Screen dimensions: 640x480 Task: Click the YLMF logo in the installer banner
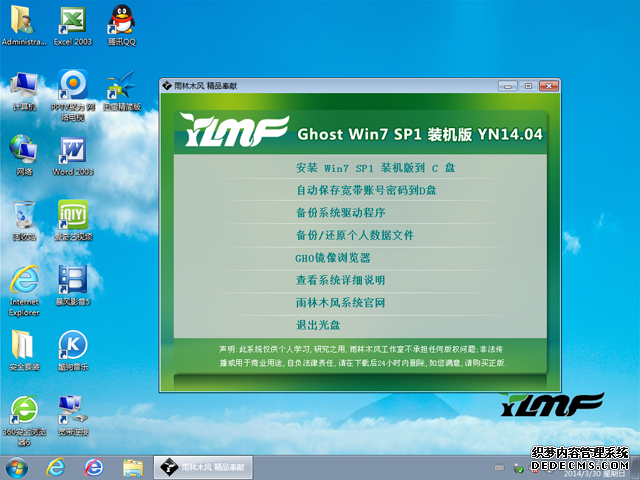234,130
